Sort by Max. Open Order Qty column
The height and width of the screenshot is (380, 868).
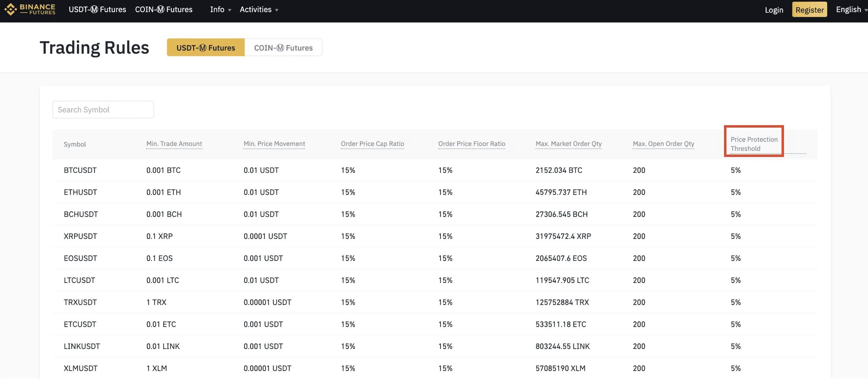coord(663,144)
